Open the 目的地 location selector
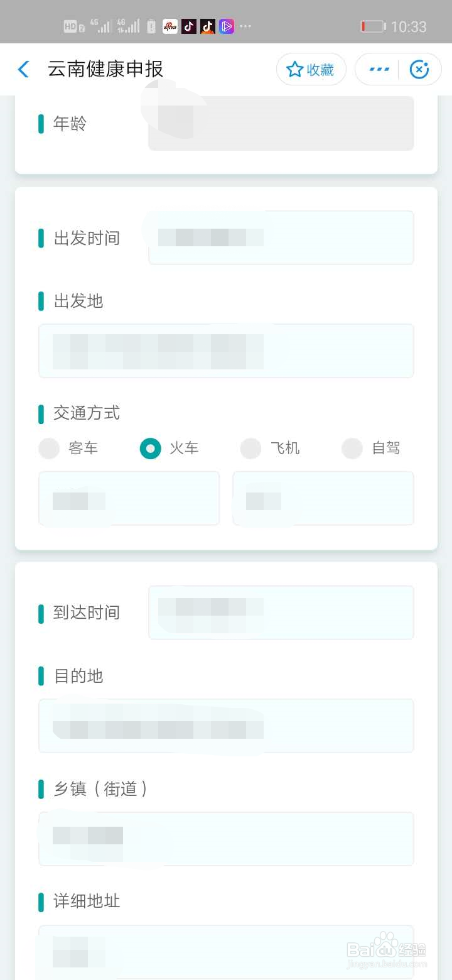 226,726
